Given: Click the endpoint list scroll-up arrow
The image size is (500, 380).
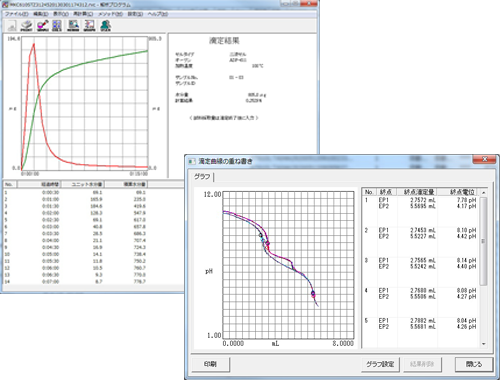Looking at the screenshot, I should coord(484,192).
